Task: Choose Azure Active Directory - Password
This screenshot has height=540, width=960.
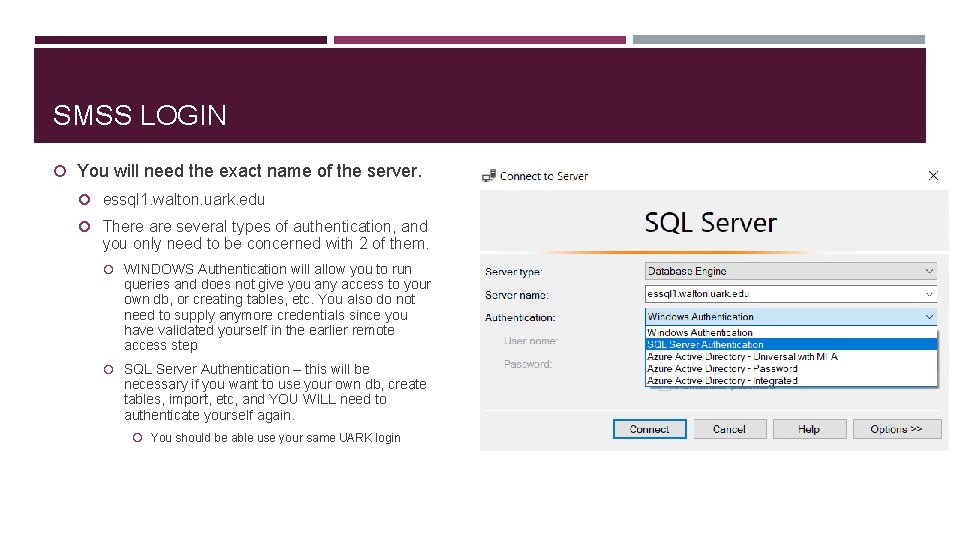Action: pos(791,369)
